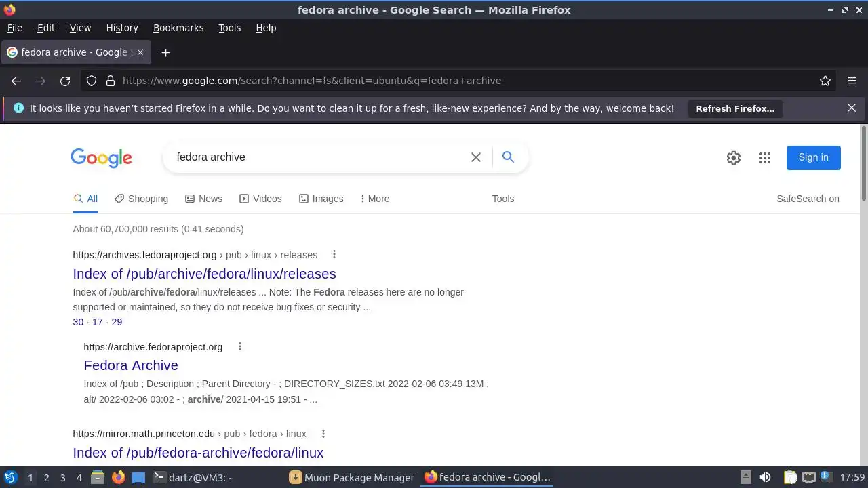Screen dimensions: 868x488
Task: Open the File menu
Action: coord(15,28)
